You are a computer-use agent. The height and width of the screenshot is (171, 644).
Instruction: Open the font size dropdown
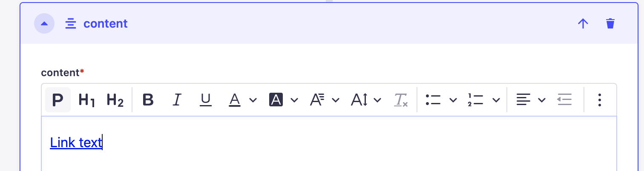325,100
